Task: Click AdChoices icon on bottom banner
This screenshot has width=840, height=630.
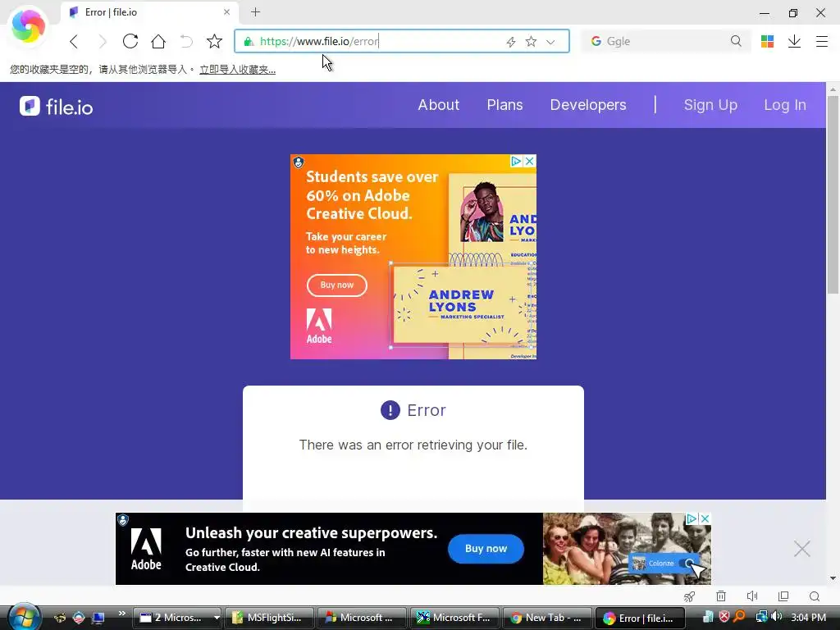Action: pos(692,518)
